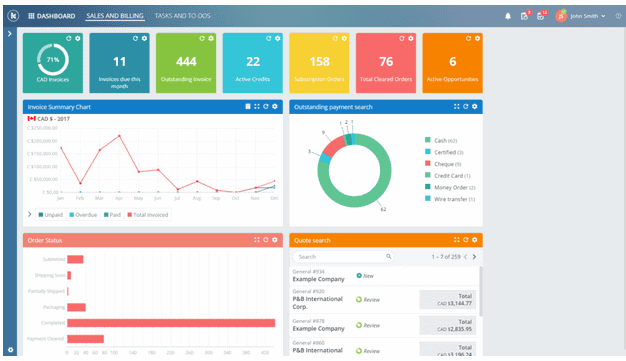Screen dimensions: 626x361
Task: Maximize the Invoice Summary Chart panel
Action: 257,107
